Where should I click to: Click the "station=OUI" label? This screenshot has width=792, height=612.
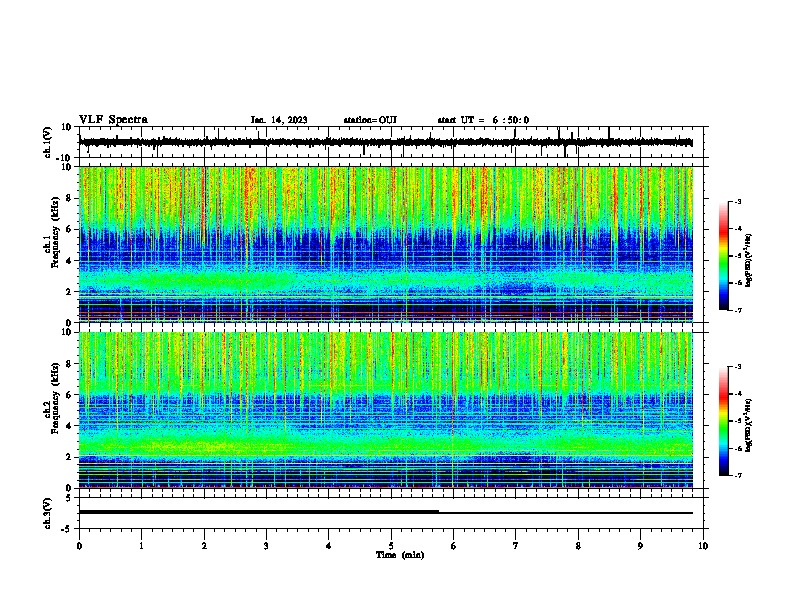tap(370, 120)
